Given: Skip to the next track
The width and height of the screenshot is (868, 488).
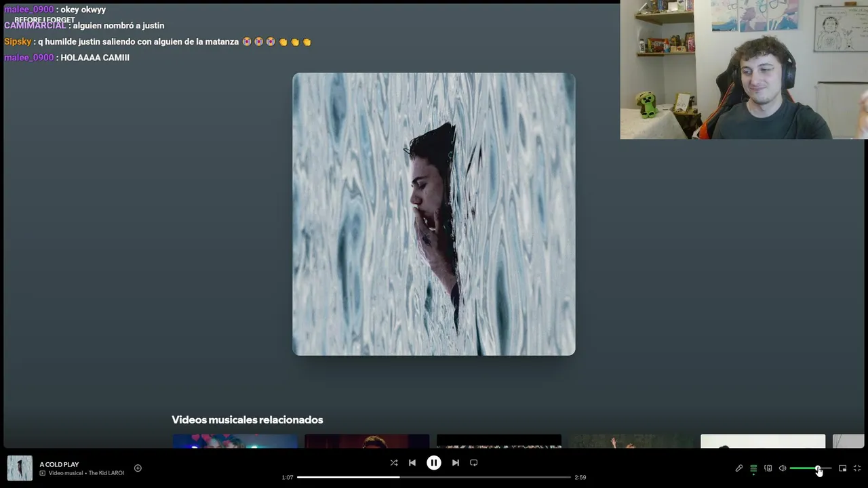Looking at the screenshot, I should point(456,463).
